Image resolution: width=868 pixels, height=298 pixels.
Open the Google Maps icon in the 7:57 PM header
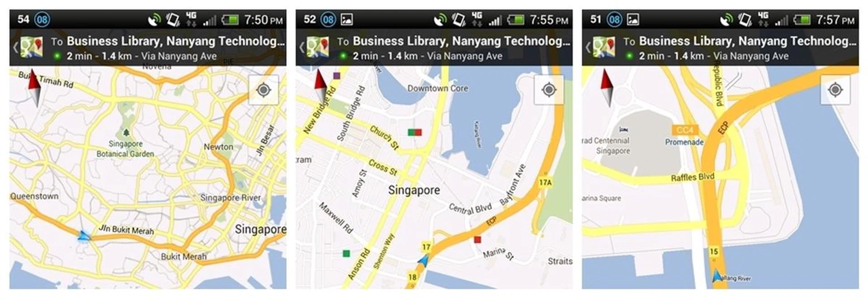coord(604,47)
